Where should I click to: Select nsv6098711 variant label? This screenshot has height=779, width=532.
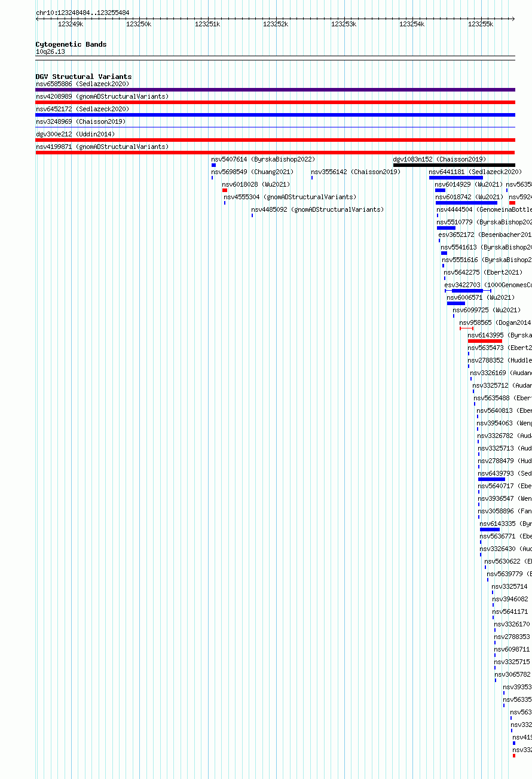point(512,649)
